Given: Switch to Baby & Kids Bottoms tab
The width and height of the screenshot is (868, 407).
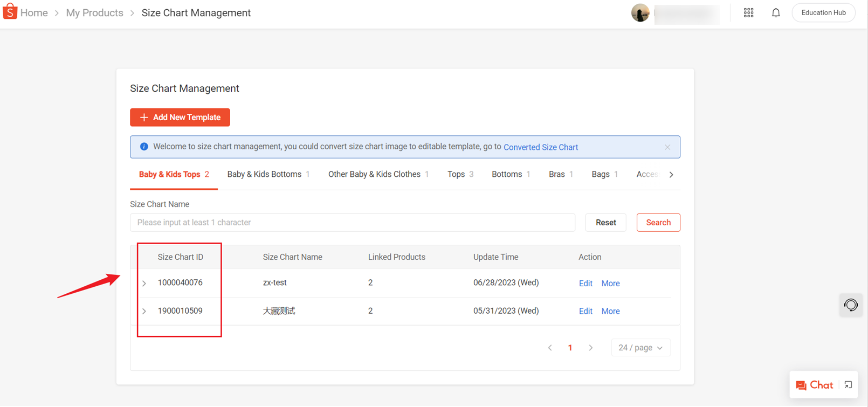Looking at the screenshot, I should (x=268, y=174).
